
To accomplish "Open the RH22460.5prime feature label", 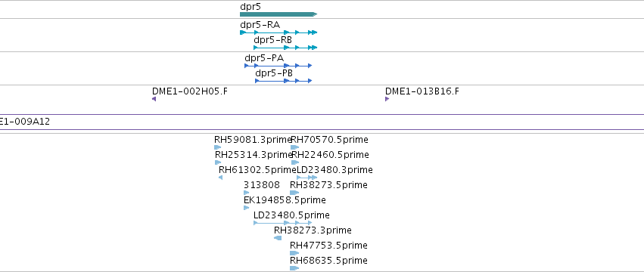I will (330, 155).
